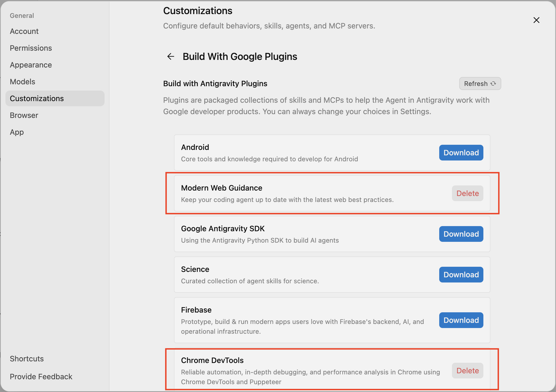This screenshot has width=556, height=392.
Task: Click the Android plugin title
Action: [195, 147]
